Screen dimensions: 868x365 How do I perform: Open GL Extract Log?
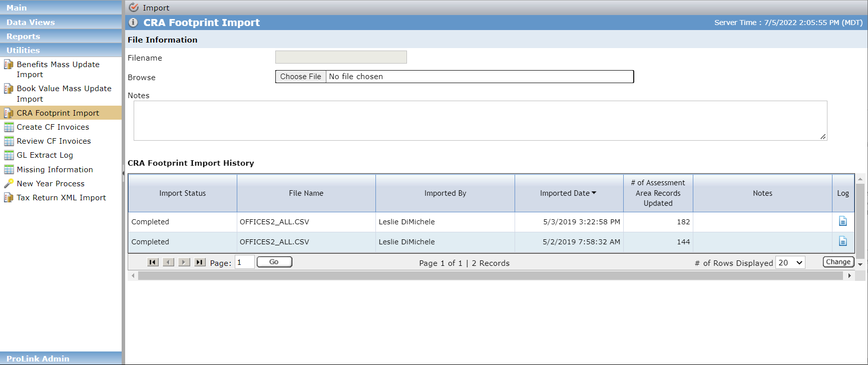point(45,155)
